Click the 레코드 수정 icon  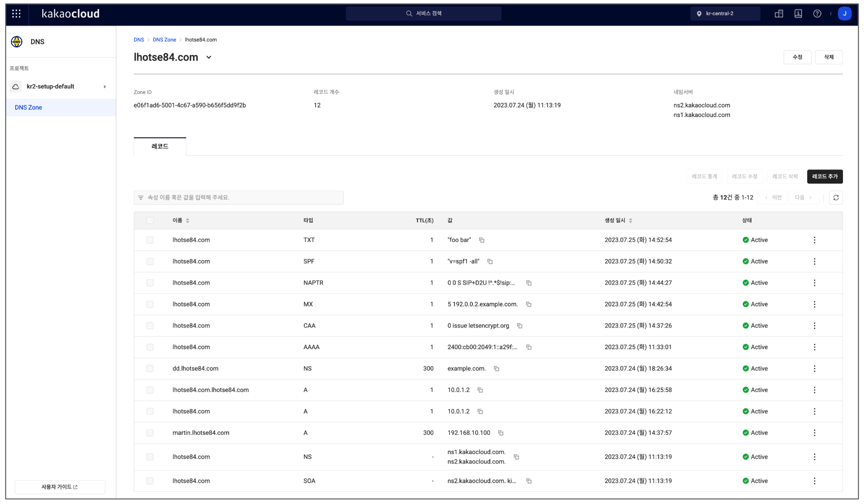744,176
